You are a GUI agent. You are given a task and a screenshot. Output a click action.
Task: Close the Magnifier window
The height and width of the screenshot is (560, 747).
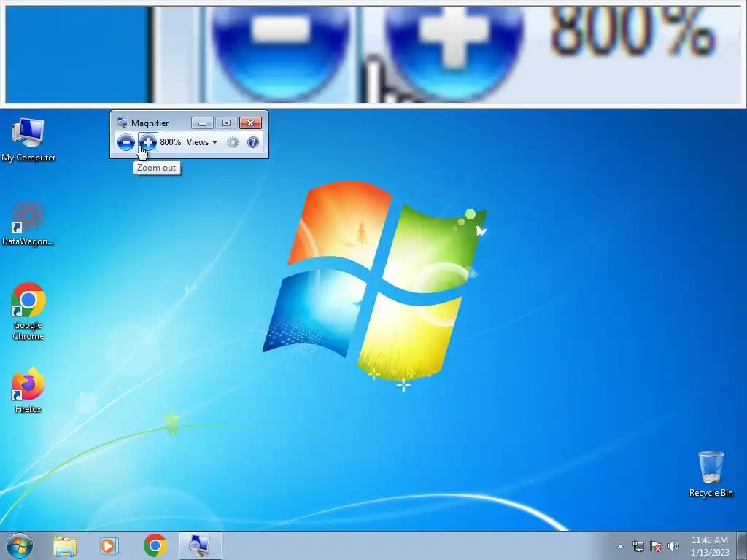(251, 123)
